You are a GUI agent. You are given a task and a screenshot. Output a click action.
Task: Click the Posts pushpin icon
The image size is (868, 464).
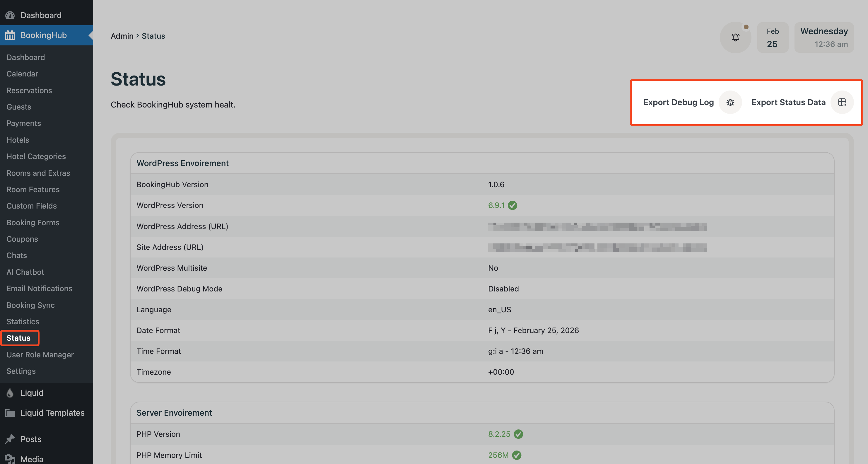point(10,439)
